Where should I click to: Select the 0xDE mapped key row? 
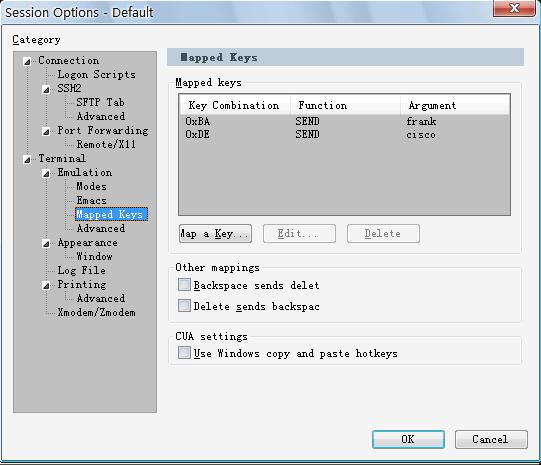344,134
